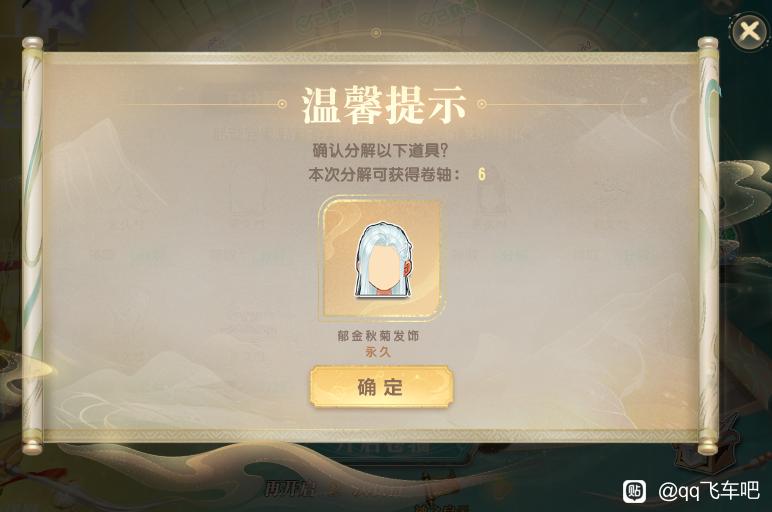772x512 pixels.
Task: Click the 确认分解以下道具? prompt text
Action: click(x=380, y=150)
